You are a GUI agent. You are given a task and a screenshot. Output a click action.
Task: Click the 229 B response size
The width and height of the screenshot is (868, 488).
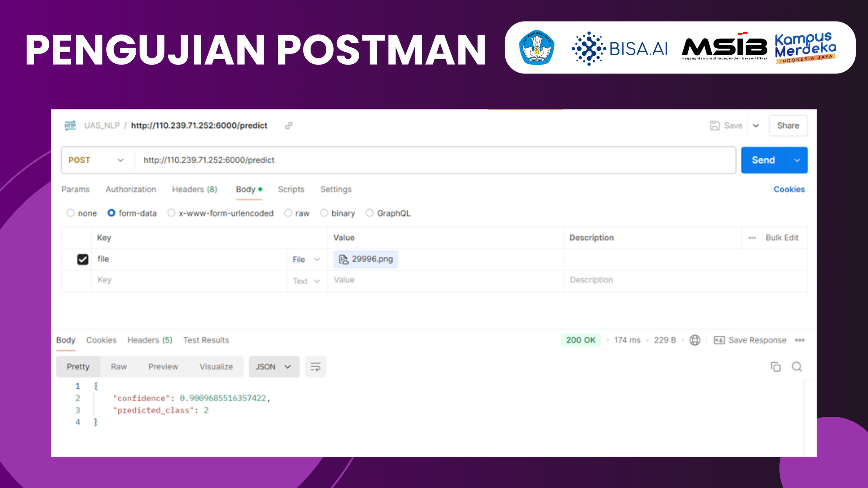tap(665, 340)
